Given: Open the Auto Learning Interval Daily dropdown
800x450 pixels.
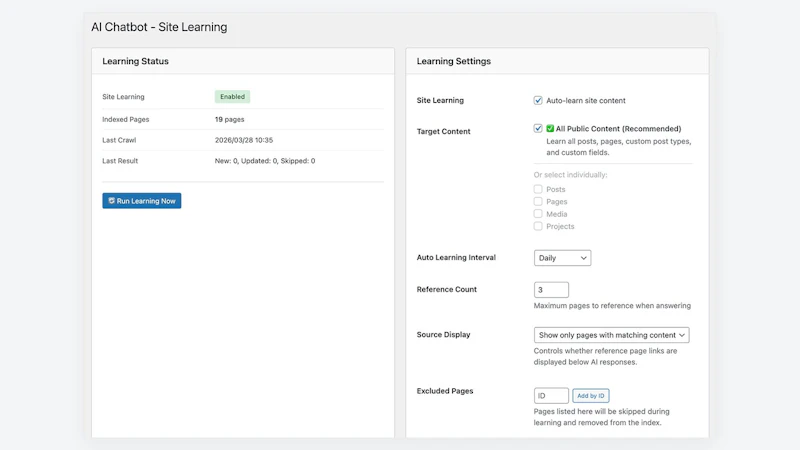Looking at the screenshot, I should click(x=562, y=258).
